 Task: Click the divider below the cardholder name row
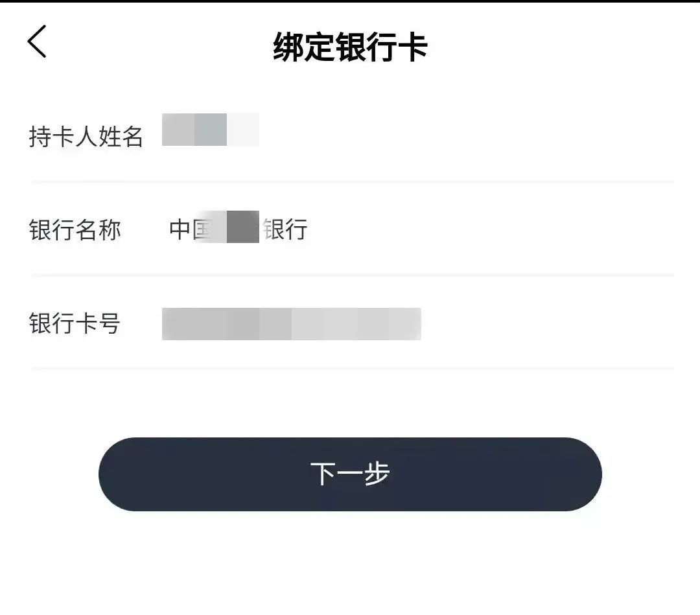pos(353,183)
